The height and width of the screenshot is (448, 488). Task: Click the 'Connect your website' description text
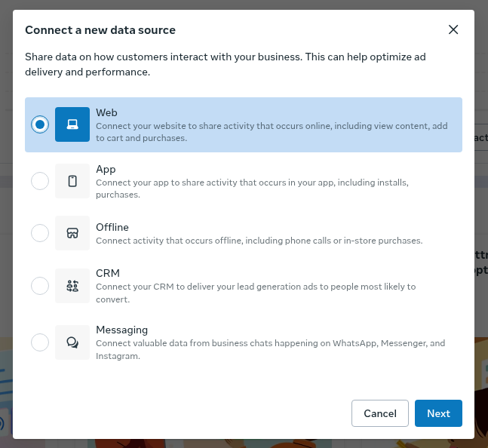click(x=272, y=132)
